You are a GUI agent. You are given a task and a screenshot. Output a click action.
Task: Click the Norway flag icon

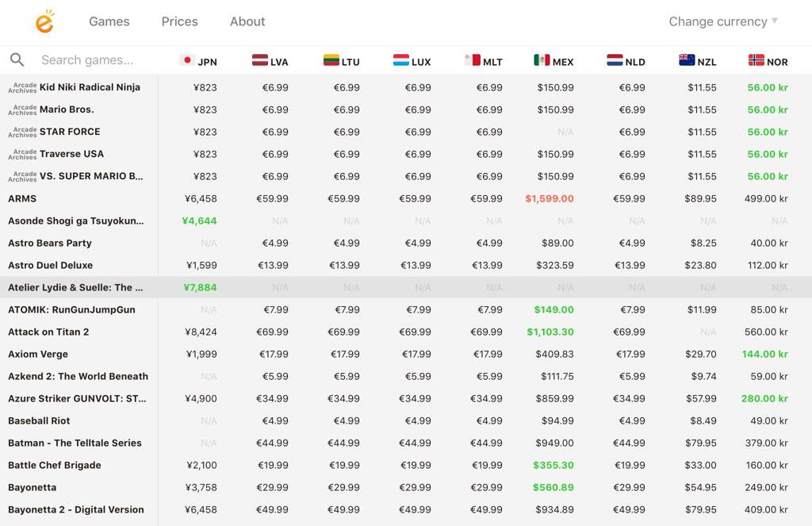756,60
